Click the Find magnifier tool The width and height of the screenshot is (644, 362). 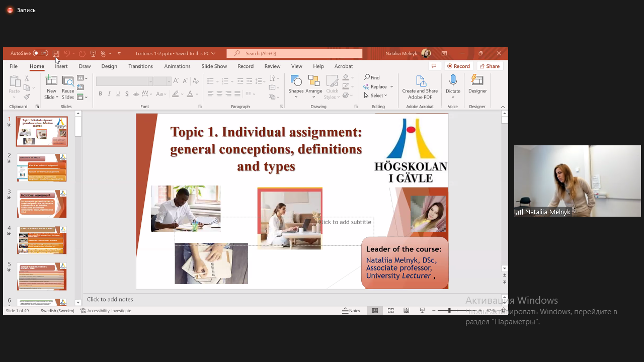(x=372, y=77)
